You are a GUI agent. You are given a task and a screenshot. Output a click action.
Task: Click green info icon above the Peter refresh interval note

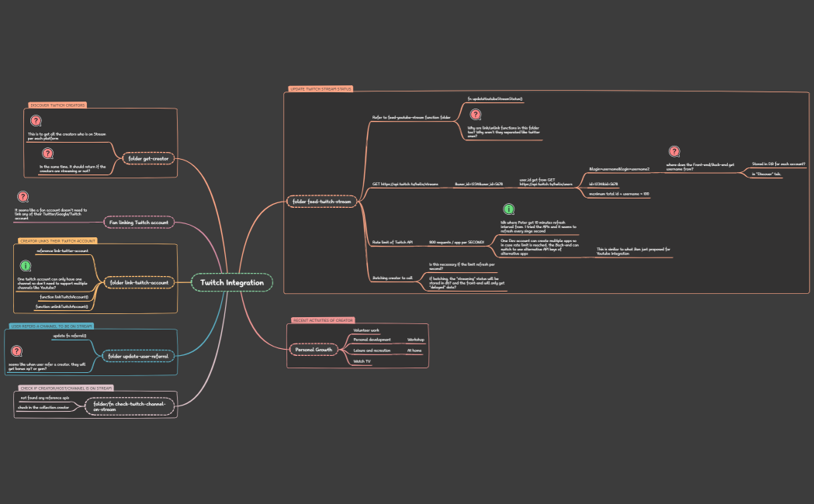point(508,209)
